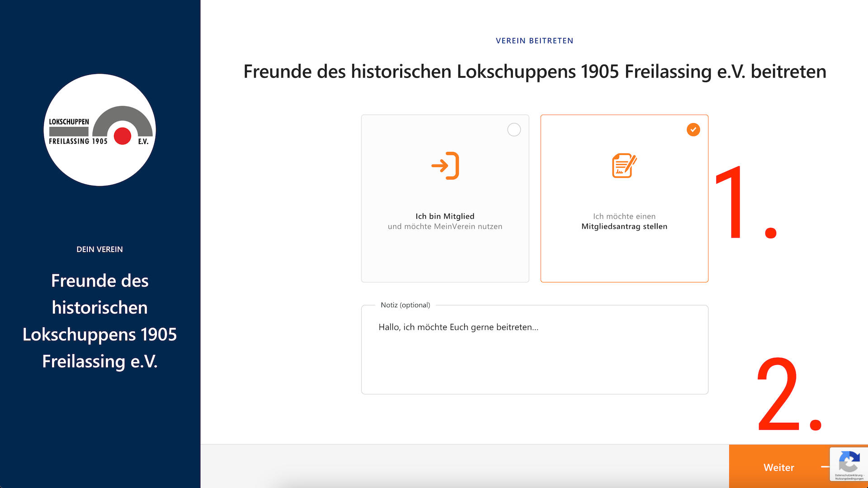Click the document-and-pen icon on the Mitgliedsantrag card

[624, 165]
